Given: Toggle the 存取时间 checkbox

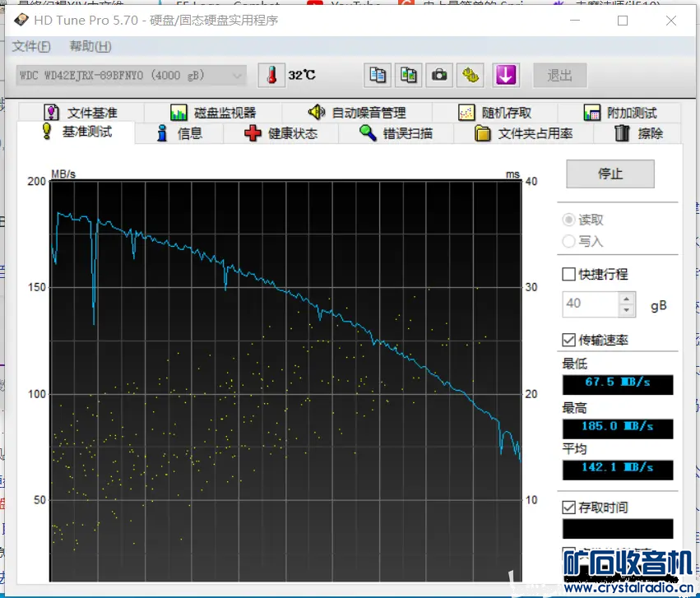Looking at the screenshot, I should [x=568, y=508].
